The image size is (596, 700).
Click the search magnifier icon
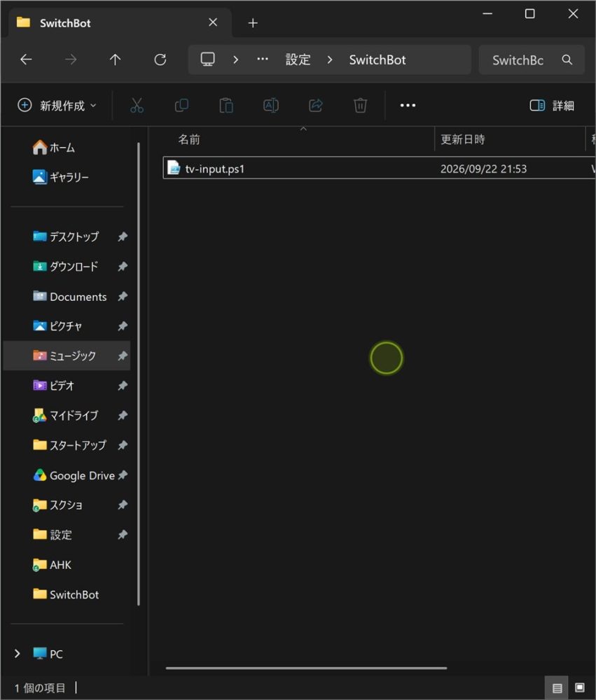pyautogui.click(x=567, y=59)
